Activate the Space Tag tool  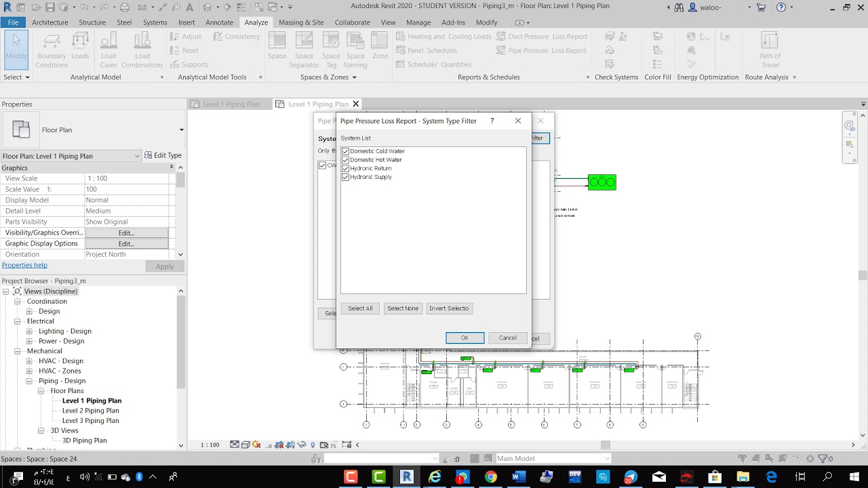pyautogui.click(x=331, y=50)
